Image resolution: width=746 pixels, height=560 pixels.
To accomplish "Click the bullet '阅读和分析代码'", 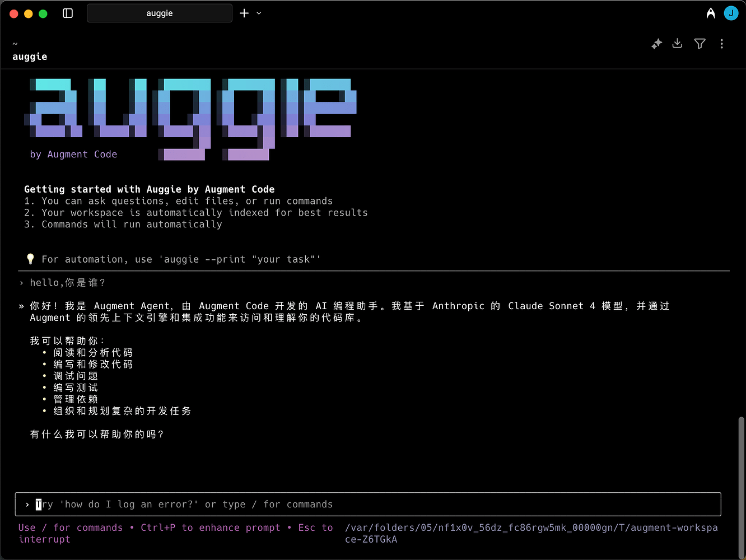I will [93, 352].
